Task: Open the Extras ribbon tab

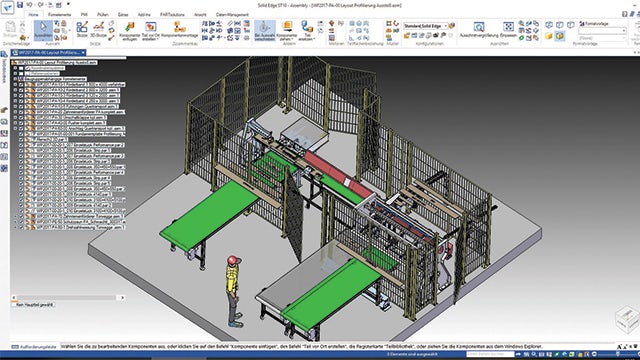Action: pos(123,14)
